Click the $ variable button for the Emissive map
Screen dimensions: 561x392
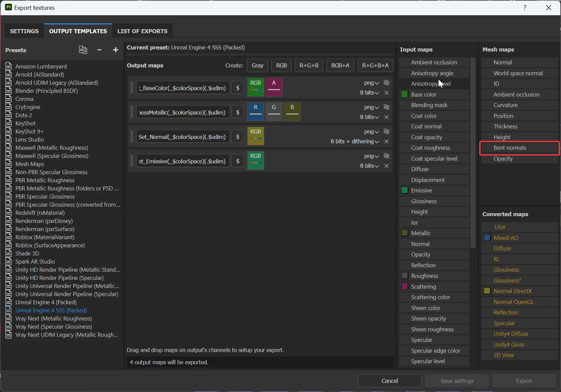click(x=238, y=161)
